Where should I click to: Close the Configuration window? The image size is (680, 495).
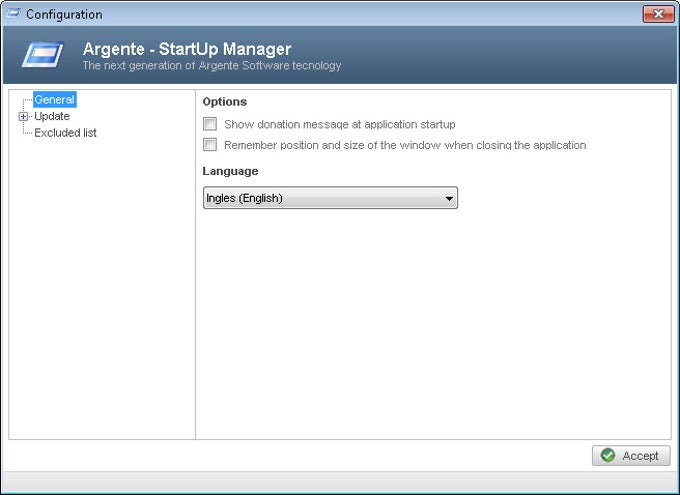pyautogui.click(x=658, y=14)
